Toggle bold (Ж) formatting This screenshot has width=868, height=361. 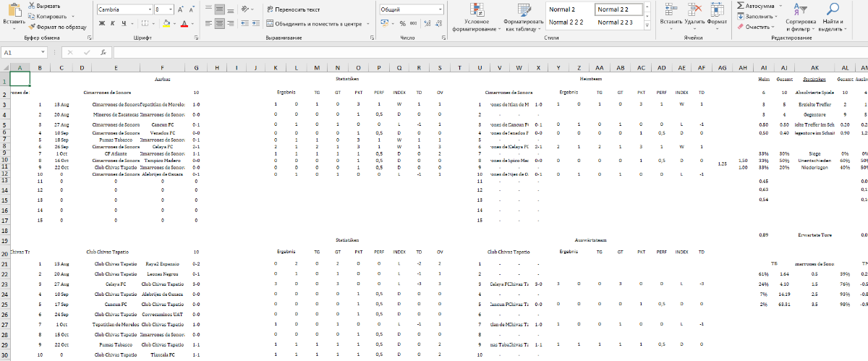pyautogui.click(x=102, y=23)
